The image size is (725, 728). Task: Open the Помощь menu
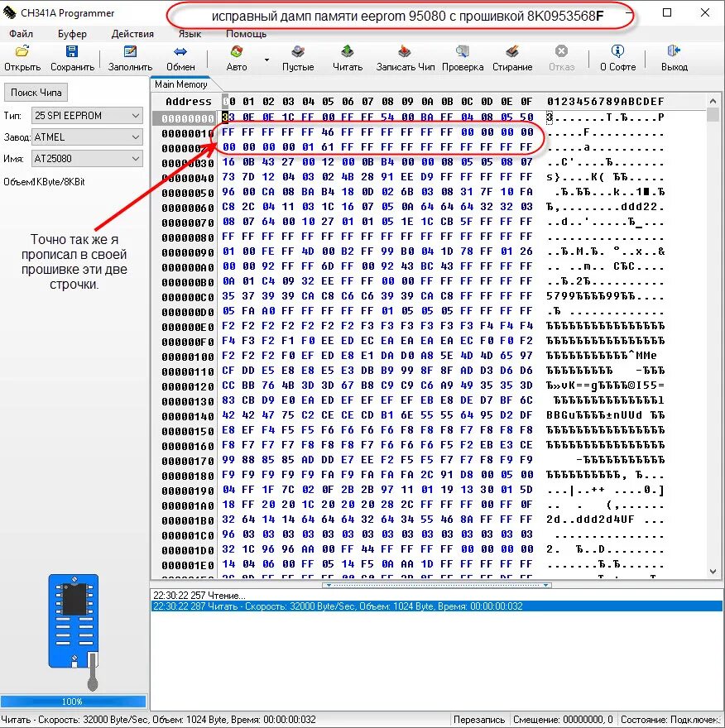[x=246, y=34]
